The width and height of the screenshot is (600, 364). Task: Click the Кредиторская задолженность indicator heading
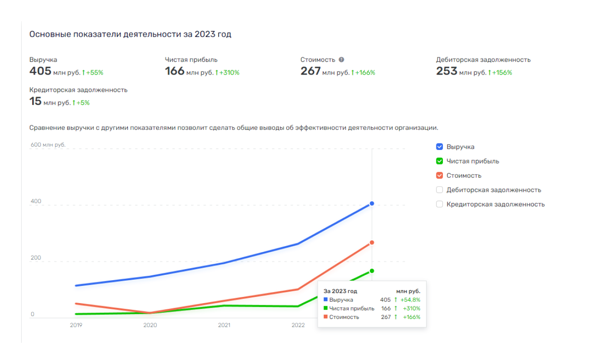79,90
